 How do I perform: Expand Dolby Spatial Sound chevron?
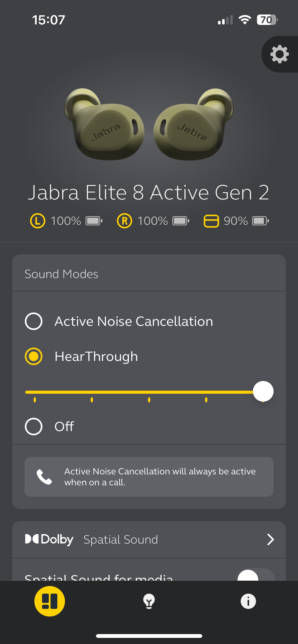270,539
